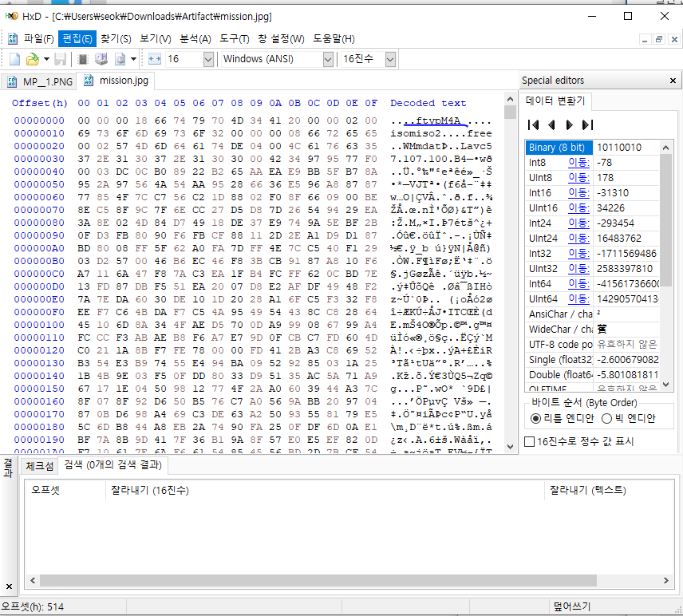683x616 pixels.
Task: Click the Open RAM toolbar icon
Action: click(x=83, y=59)
